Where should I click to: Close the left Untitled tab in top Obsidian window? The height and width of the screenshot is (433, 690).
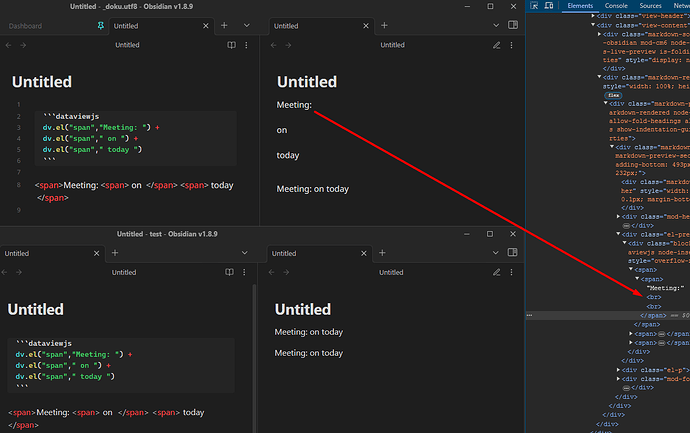tap(206, 26)
